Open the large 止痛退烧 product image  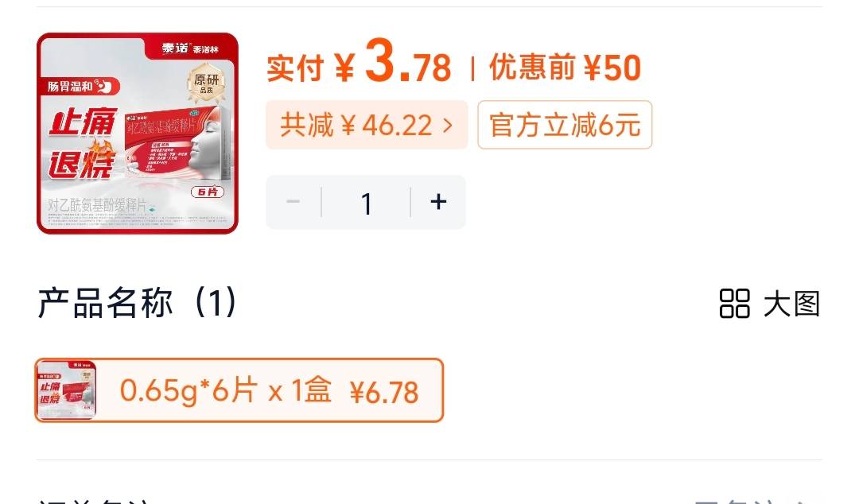click(138, 134)
